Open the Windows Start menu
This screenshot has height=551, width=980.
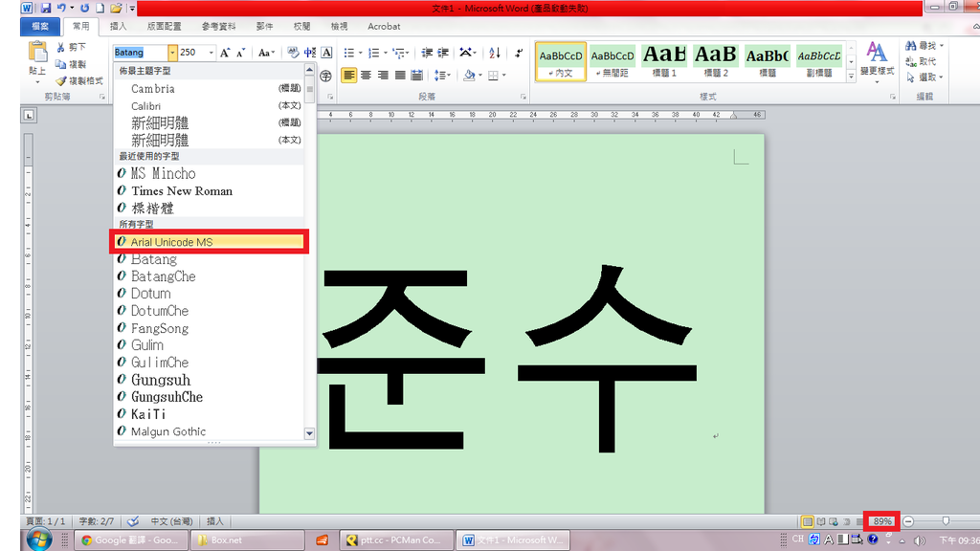point(38,540)
